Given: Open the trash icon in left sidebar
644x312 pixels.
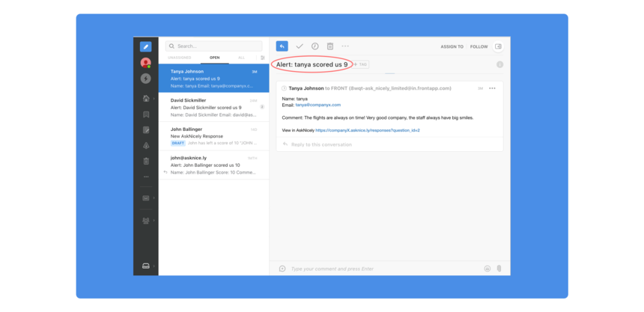Looking at the screenshot, I should [146, 162].
